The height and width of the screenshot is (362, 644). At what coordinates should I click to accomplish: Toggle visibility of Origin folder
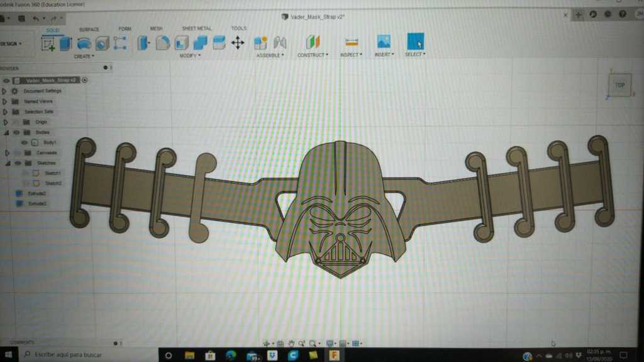[x=16, y=122]
